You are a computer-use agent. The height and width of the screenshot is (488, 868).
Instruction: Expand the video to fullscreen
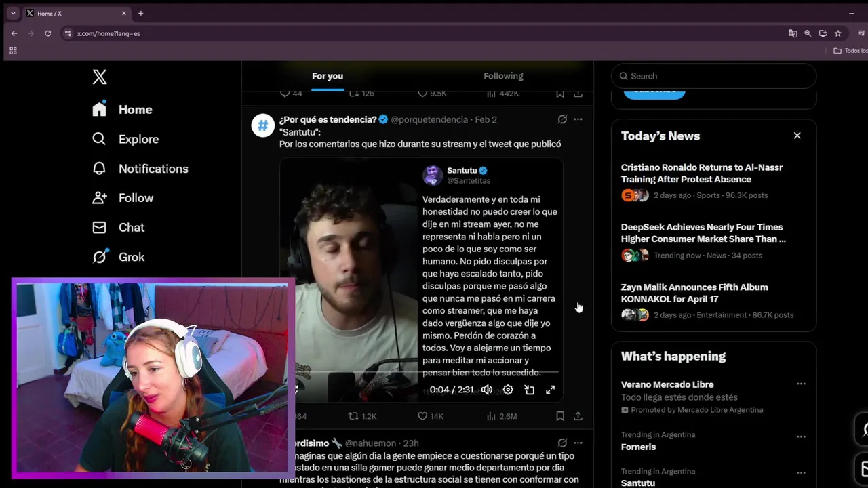click(x=550, y=390)
